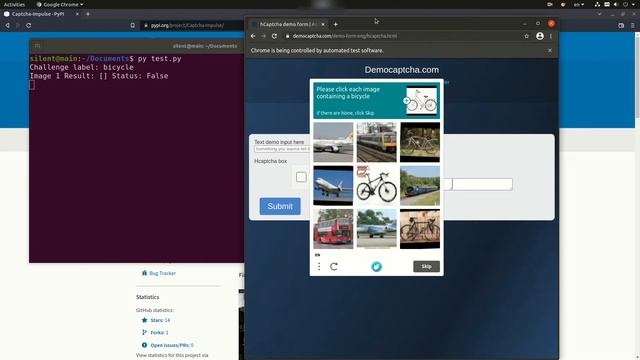Reload the Democaptcha page
This screenshot has width=640, height=360.
tap(274, 36)
